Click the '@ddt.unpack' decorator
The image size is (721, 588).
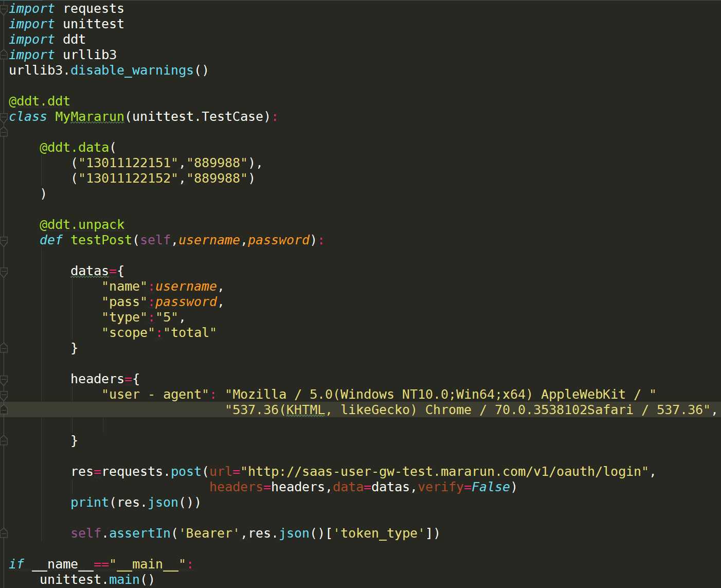point(82,225)
